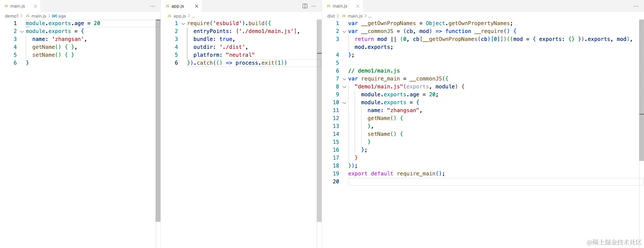Click the entryPoints line in app.js
This screenshot has height=248, width=644.
pyautogui.click(x=247, y=31)
